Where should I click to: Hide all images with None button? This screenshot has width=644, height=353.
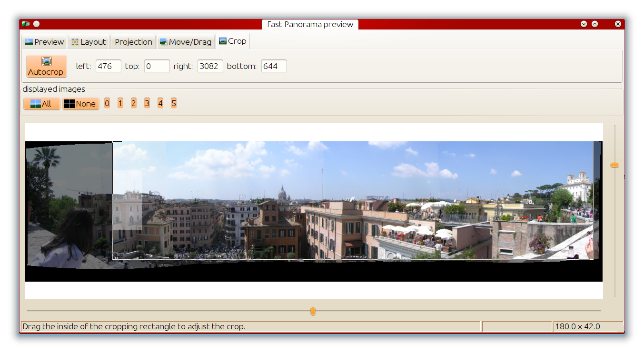point(81,104)
